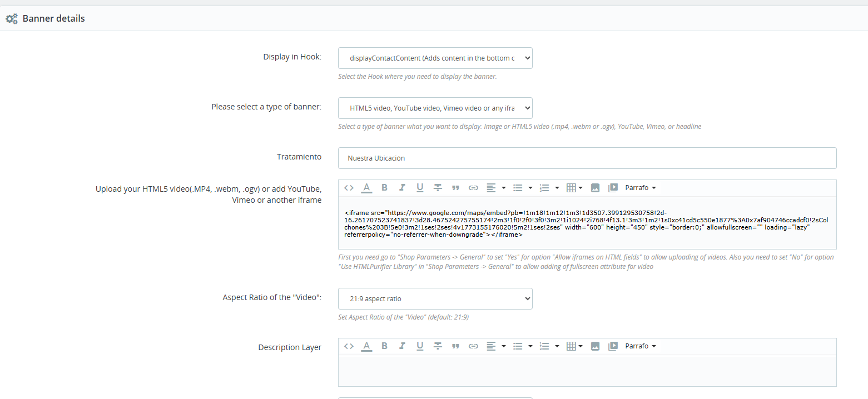Click inside the Description Layer text area
Viewport: 868px width, 399px height.
[587, 371]
